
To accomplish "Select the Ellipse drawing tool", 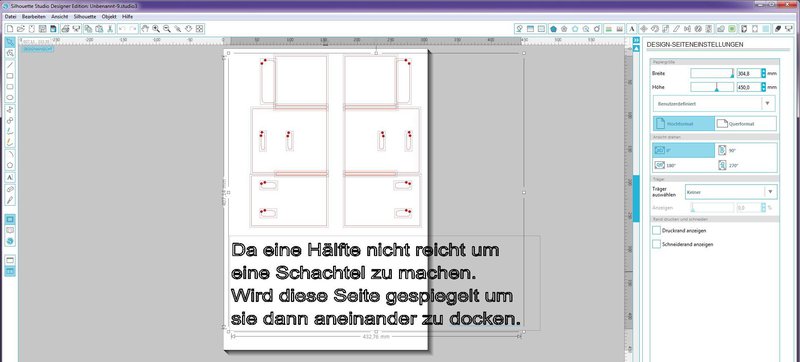I will [10, 97].
